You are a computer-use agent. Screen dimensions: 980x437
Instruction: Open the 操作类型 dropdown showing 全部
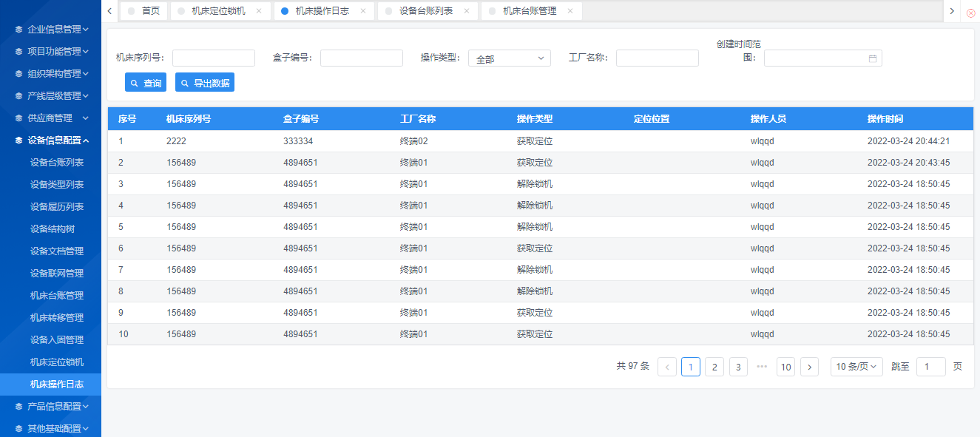pyautogui.click(x=510, y=58)
